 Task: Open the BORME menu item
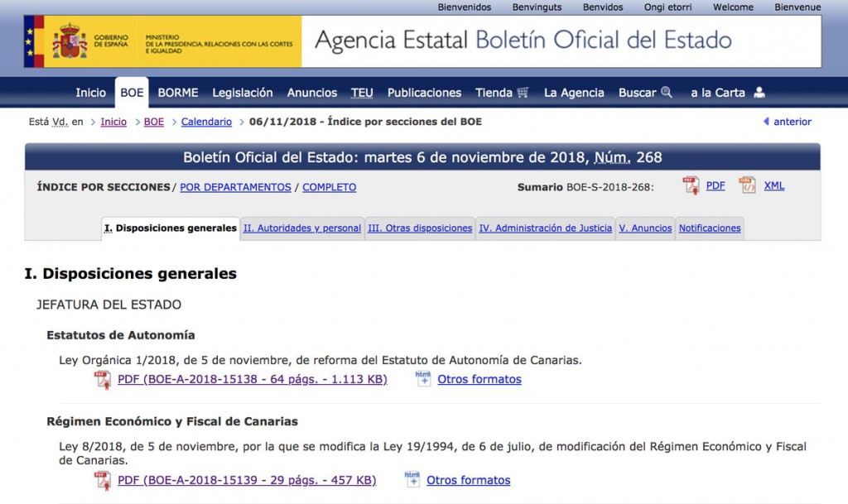(178, 93)
